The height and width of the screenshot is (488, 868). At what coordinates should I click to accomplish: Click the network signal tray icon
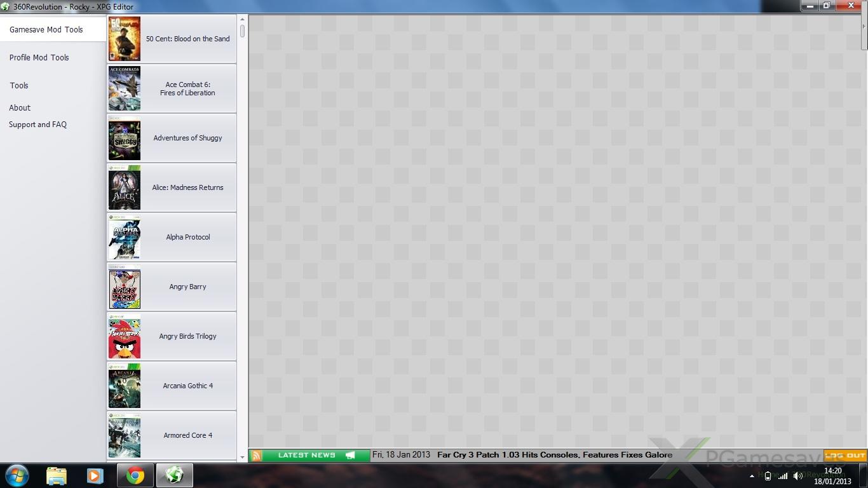[x=783, y=476]
